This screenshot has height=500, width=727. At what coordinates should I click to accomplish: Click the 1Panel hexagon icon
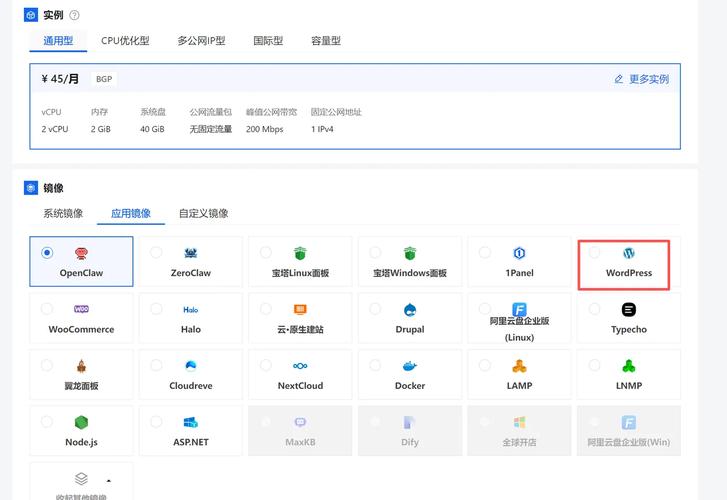coord(519,253)
